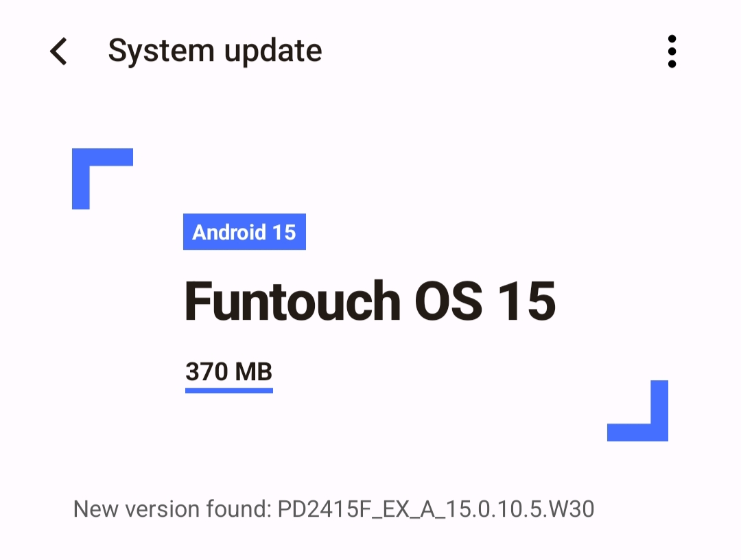Click "OS 15" in the large heading
The width and height of the screenshot is (741, 560).
pyautogui.click(x=485, y=301)
